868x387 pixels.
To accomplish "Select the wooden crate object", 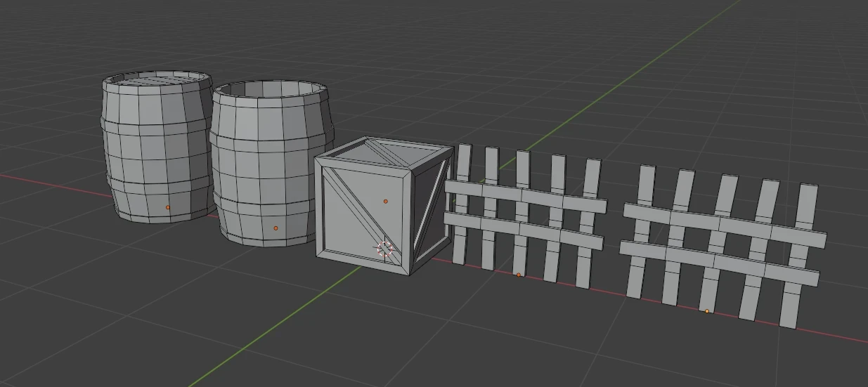I will tap(384, 205).
